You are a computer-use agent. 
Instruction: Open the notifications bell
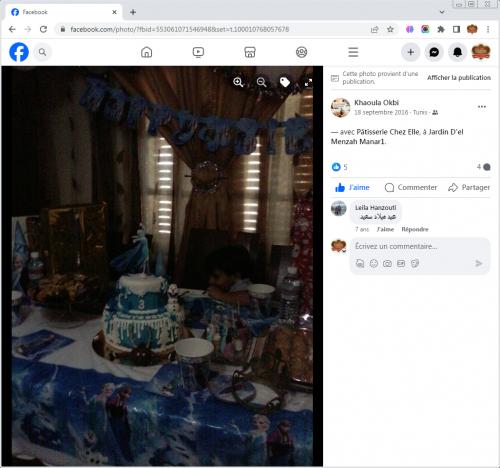click(x=457, y=52)
